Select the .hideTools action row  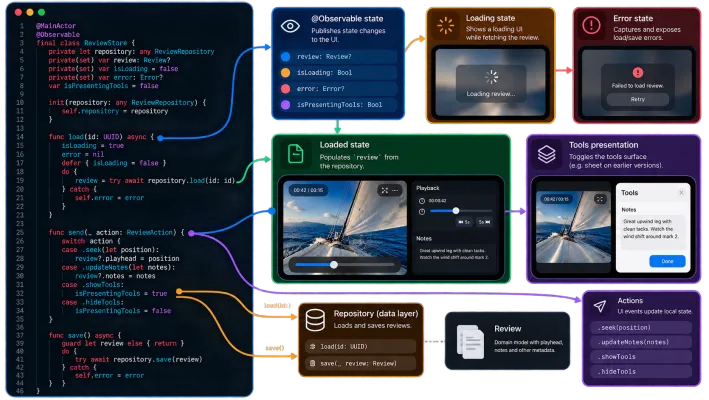(641, 372)
